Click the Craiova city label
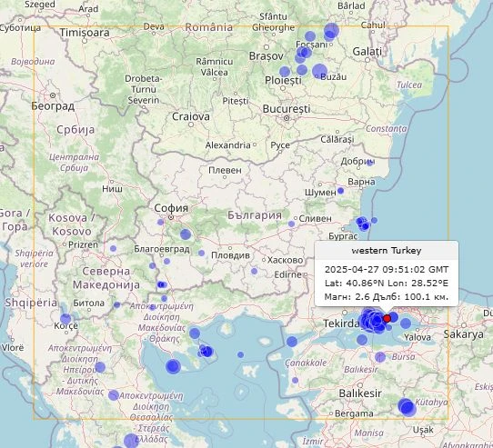Screen dimensions: 493x448 191,116
